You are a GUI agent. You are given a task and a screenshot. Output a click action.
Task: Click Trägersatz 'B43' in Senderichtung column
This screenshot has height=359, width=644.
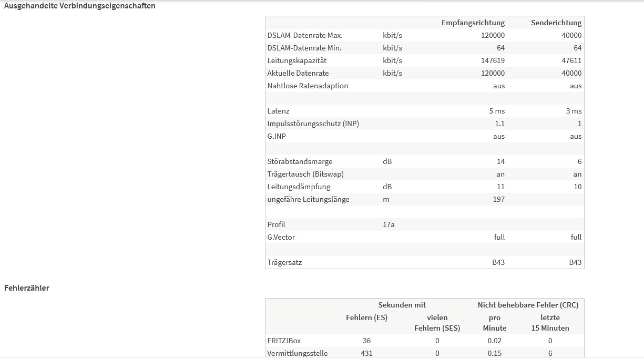tap(575, 262)
